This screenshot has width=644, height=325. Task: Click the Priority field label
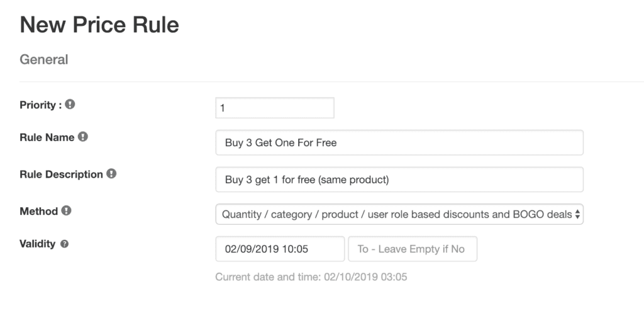[41, 105]
